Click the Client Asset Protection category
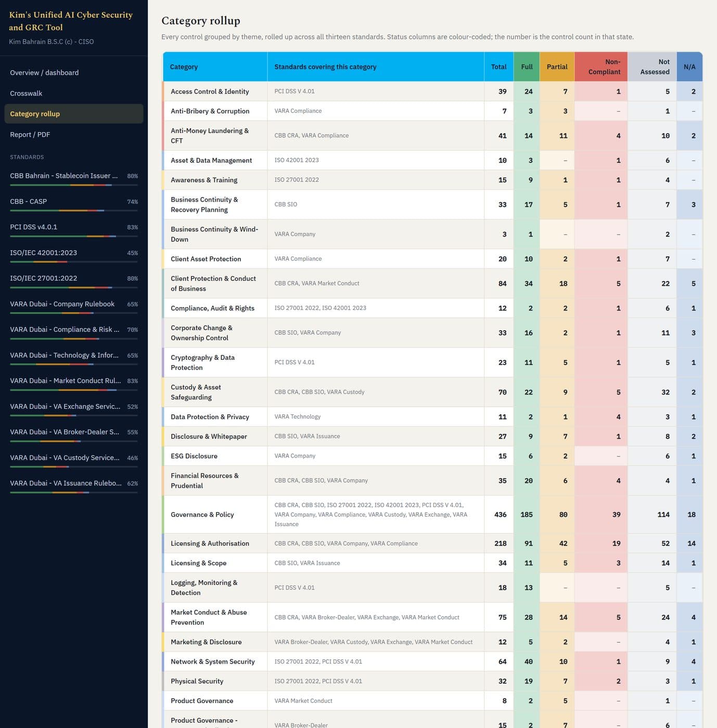717x728 pixels. (206, 259)
